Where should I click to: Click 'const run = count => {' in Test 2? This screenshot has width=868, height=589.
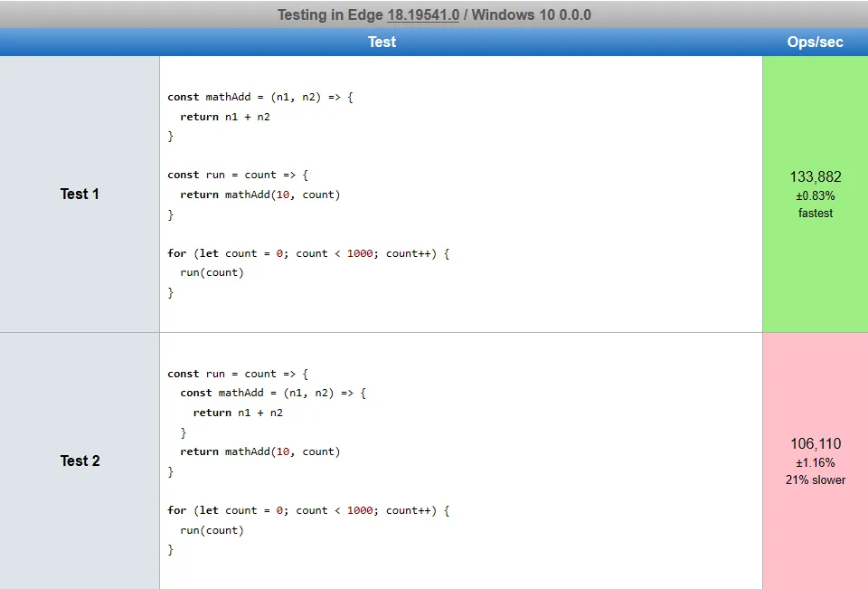click(x=238, y=374)
